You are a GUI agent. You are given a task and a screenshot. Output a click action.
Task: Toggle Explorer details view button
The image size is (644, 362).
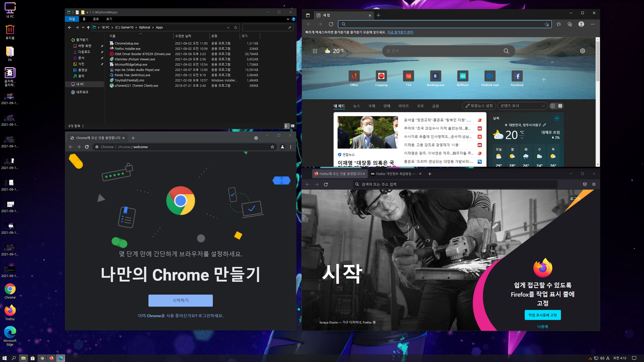coord(286,126)
